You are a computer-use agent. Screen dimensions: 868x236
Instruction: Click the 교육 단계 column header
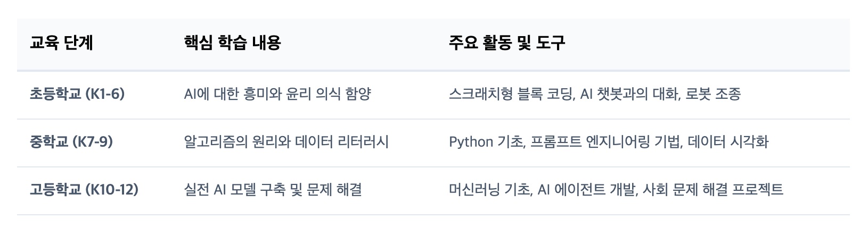click(x=61, y=43)
